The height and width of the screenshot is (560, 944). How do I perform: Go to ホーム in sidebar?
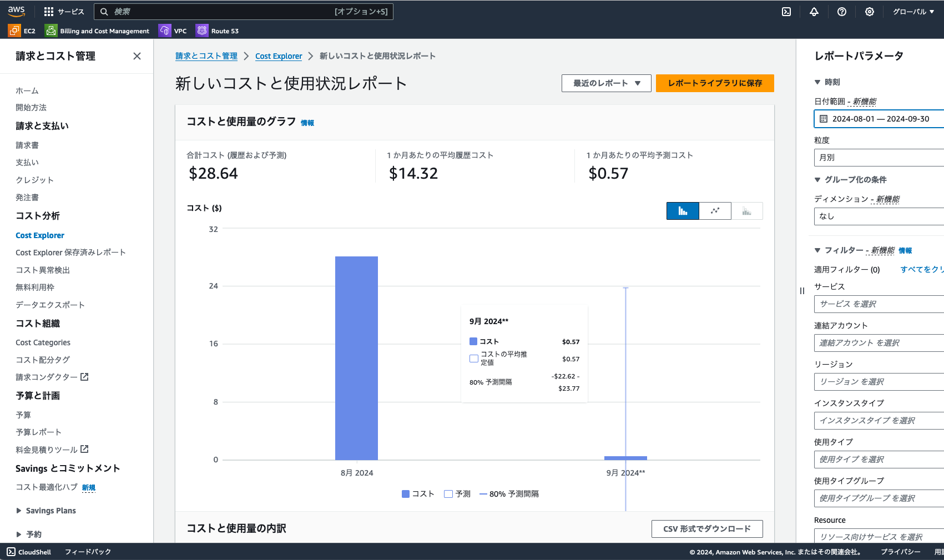pyautogui.click(x=27, y=90)
